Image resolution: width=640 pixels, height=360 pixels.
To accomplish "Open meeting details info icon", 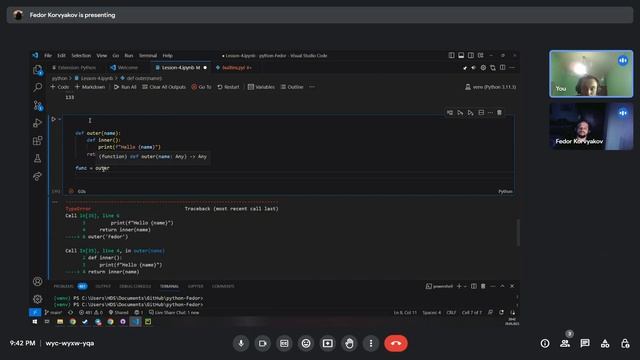I will 545,343.
